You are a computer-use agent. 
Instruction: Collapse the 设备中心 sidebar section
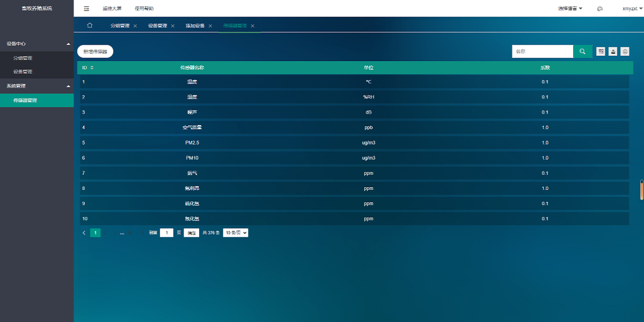tap(68, 43)
